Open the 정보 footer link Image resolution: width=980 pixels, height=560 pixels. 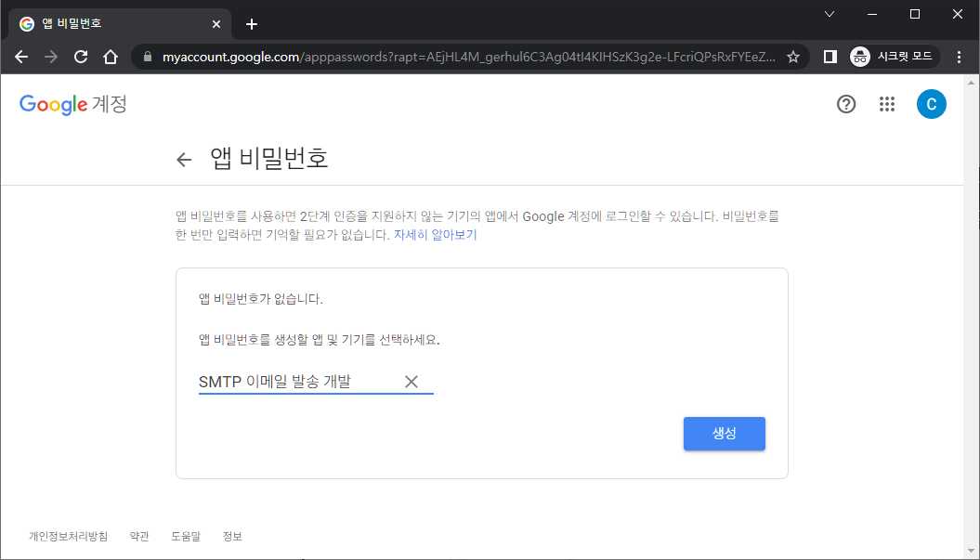[232, 536]
